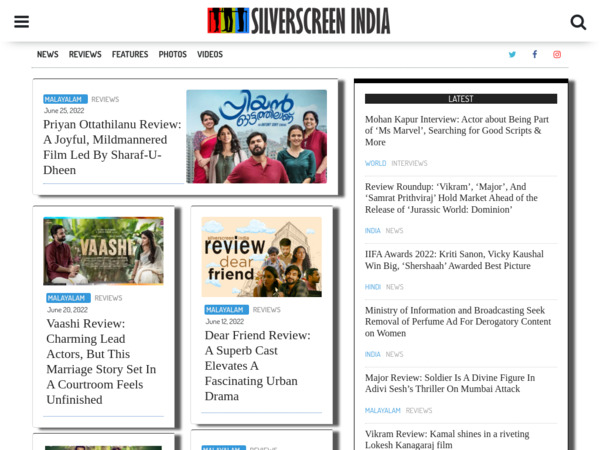Image resolution: width=600 pixels, height=450 pixels.
Task: Open the IIFA Awards 2022 article
Action: coord(454,260)
